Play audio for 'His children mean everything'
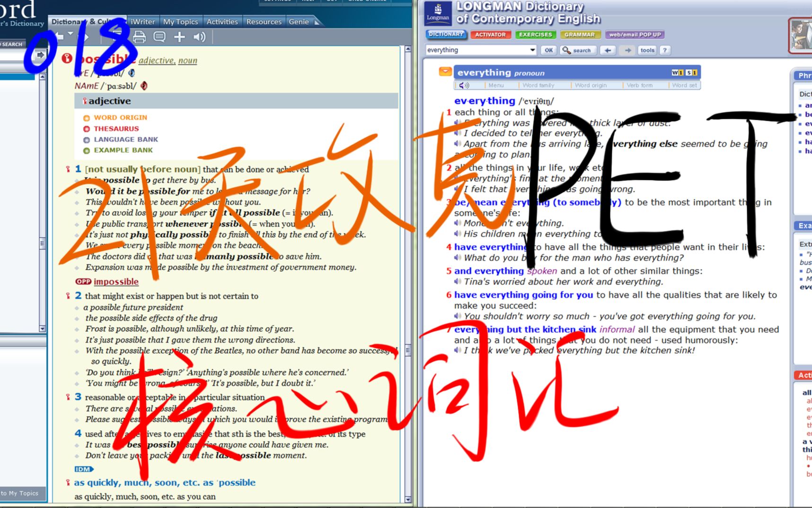The height and width of the screenshot is (508, 812). tap(458, 233)
